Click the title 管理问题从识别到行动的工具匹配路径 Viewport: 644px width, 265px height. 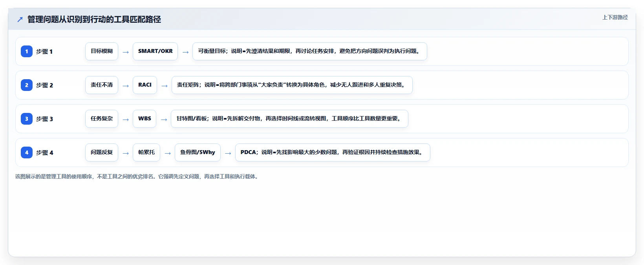(94, 19)
